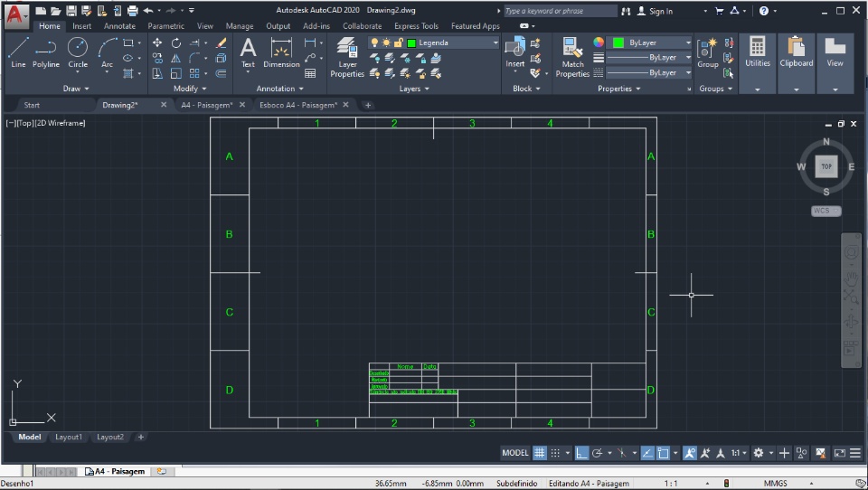Screen dimensions: 868x490
Task: Click the Hatch tool icon
Action: (127, 73)
